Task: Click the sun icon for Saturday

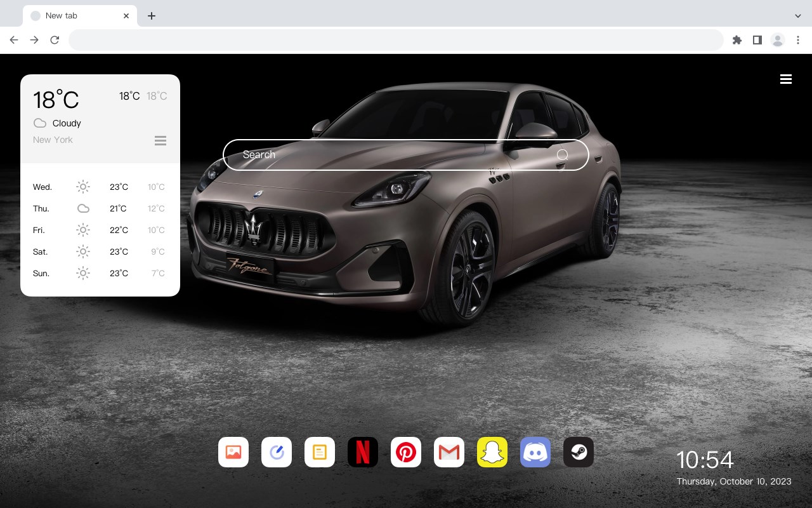Action: point(83,251)
